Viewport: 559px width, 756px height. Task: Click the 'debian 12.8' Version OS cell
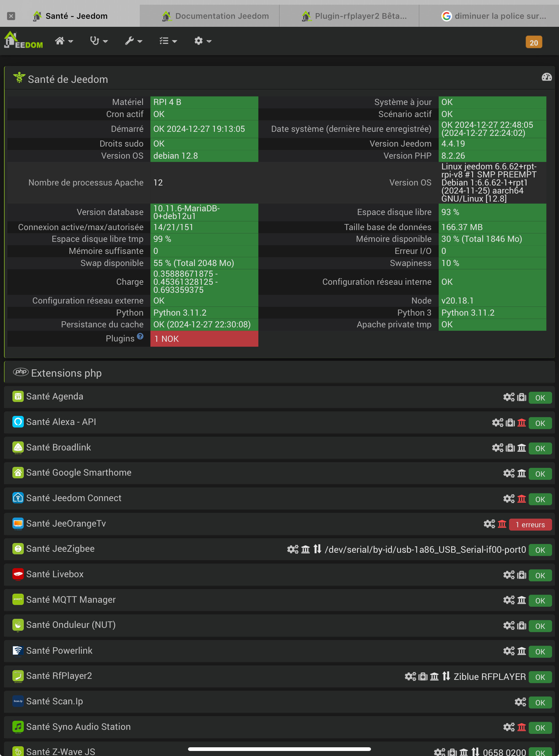tap(204, 156)
